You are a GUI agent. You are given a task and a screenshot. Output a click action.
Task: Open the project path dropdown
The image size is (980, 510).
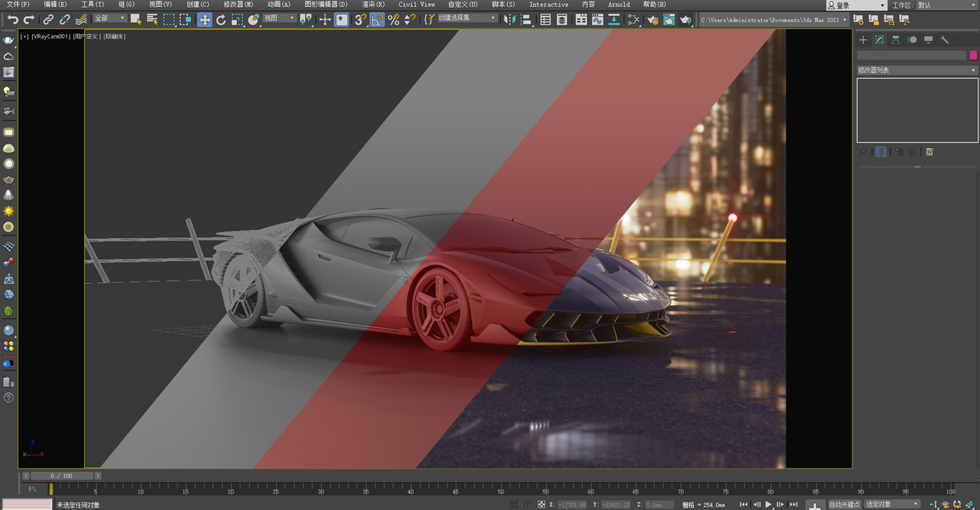[x=774, y=20]
